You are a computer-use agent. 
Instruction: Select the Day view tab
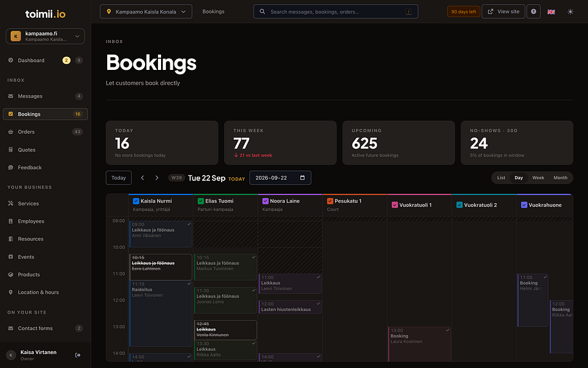tap(519, 178)
